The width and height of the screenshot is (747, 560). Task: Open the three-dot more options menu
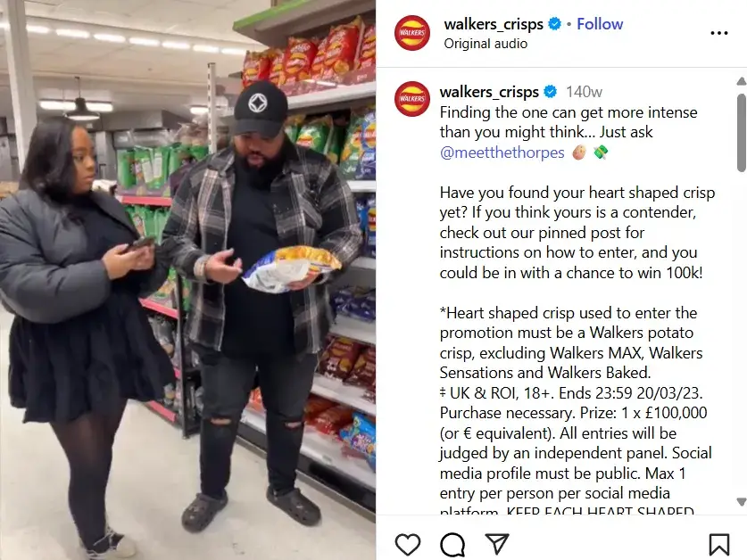pyautogui.click(x=719, y=33)
